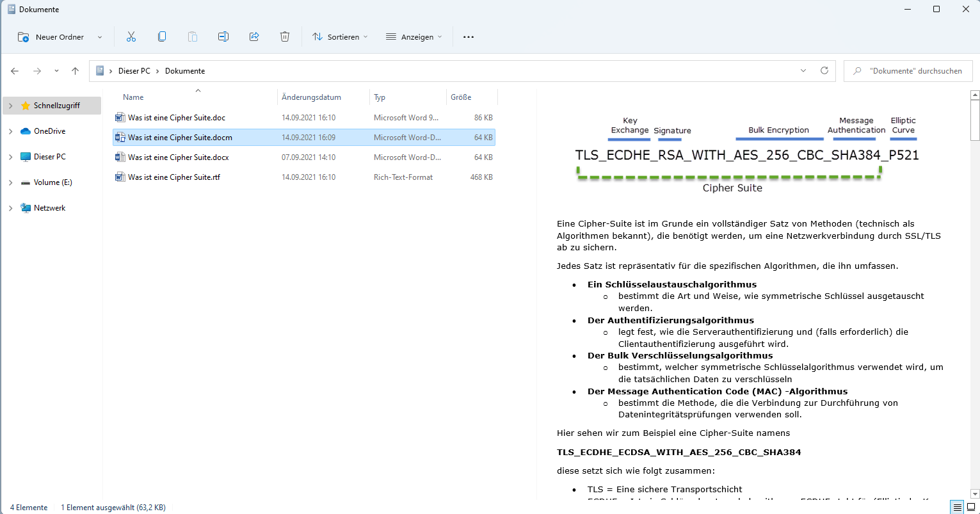980x514 pixels.
Task: Navigate back with the left arrow
Action: [15, 71]
